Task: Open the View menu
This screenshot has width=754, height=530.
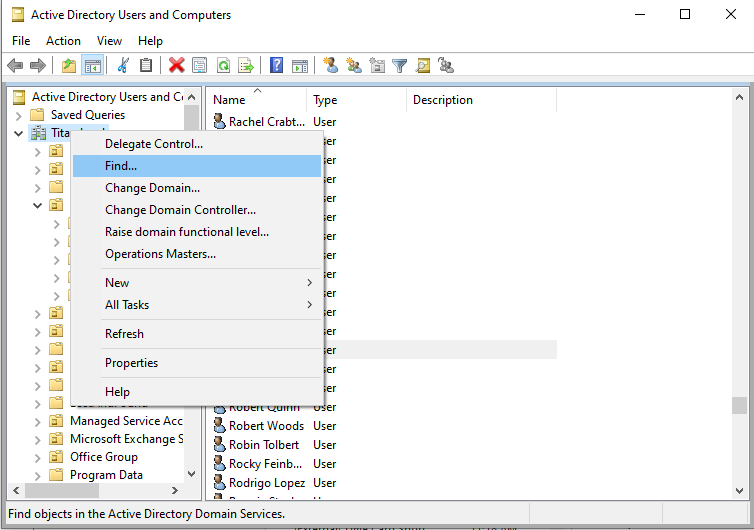Action: (109, 41)
